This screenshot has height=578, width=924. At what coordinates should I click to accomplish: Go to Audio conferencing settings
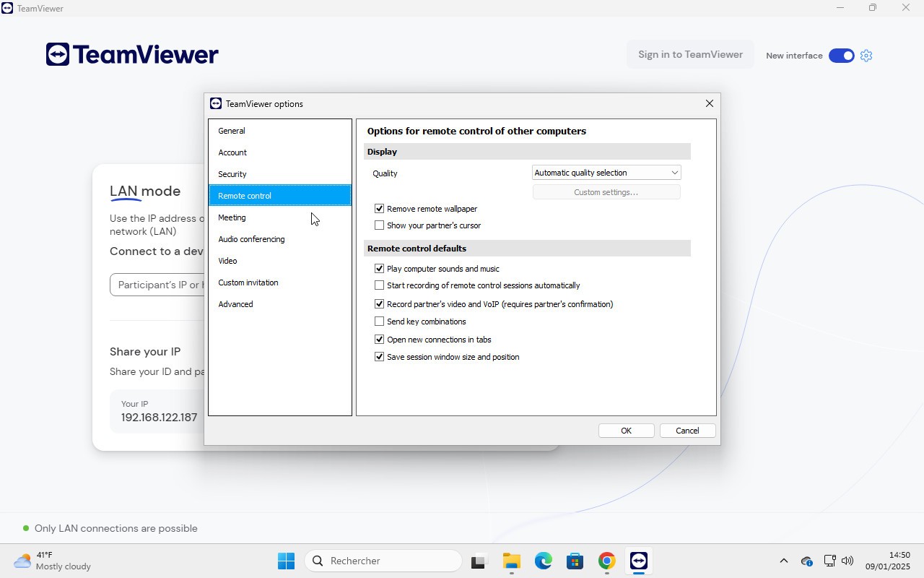point(251,239)
